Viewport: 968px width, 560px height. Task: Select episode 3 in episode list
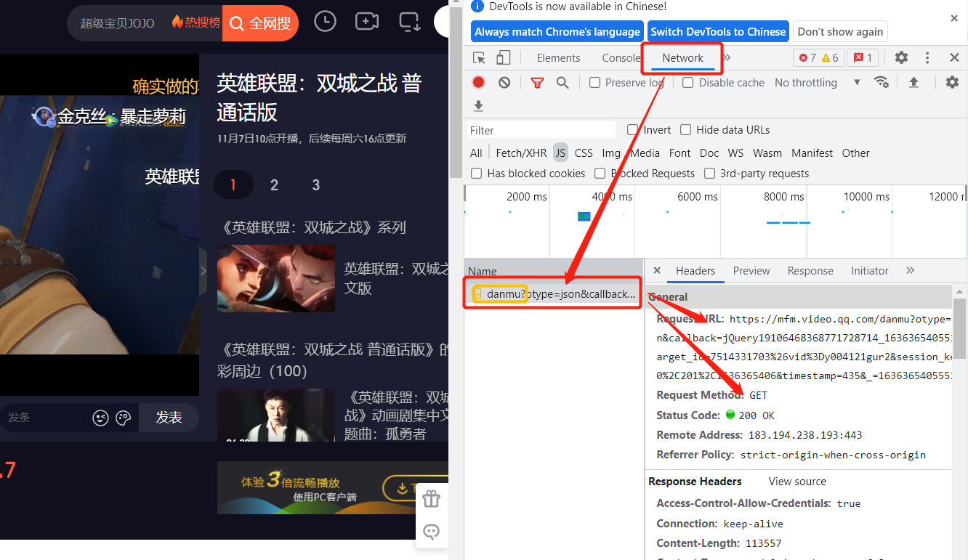(315, 185)
